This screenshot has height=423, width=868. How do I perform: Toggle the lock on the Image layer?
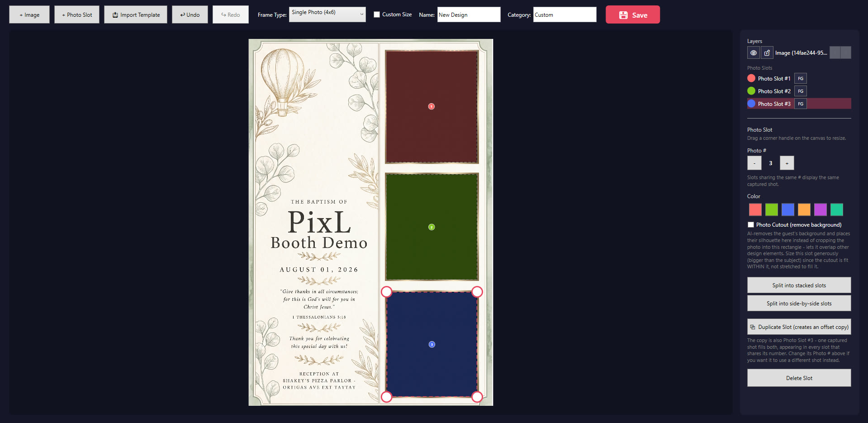767,53
